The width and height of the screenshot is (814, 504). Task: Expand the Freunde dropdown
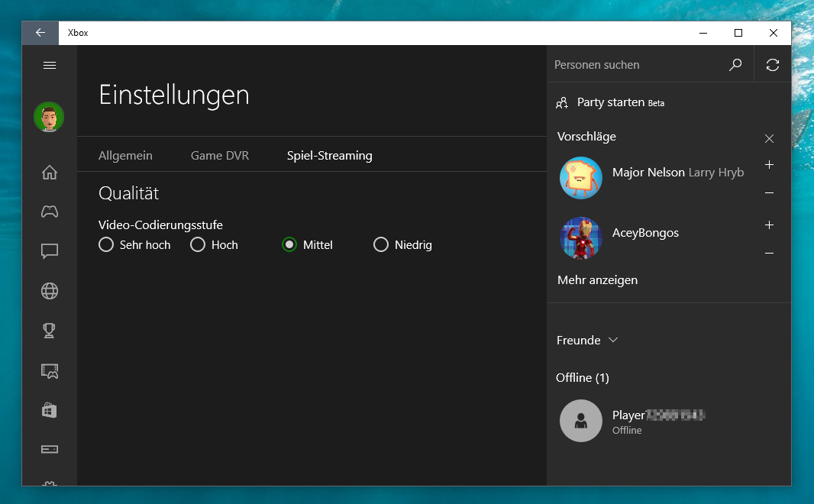[x=587, y=341]
